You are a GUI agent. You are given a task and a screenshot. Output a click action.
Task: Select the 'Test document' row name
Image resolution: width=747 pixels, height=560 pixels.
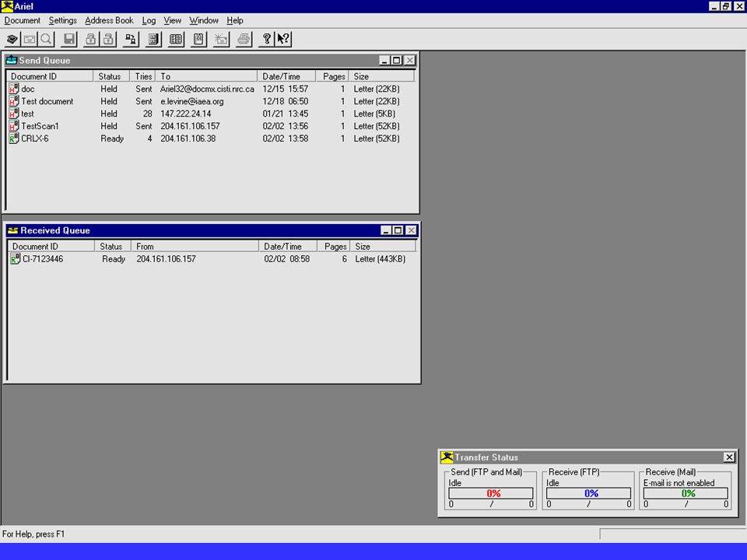(47, 101)
